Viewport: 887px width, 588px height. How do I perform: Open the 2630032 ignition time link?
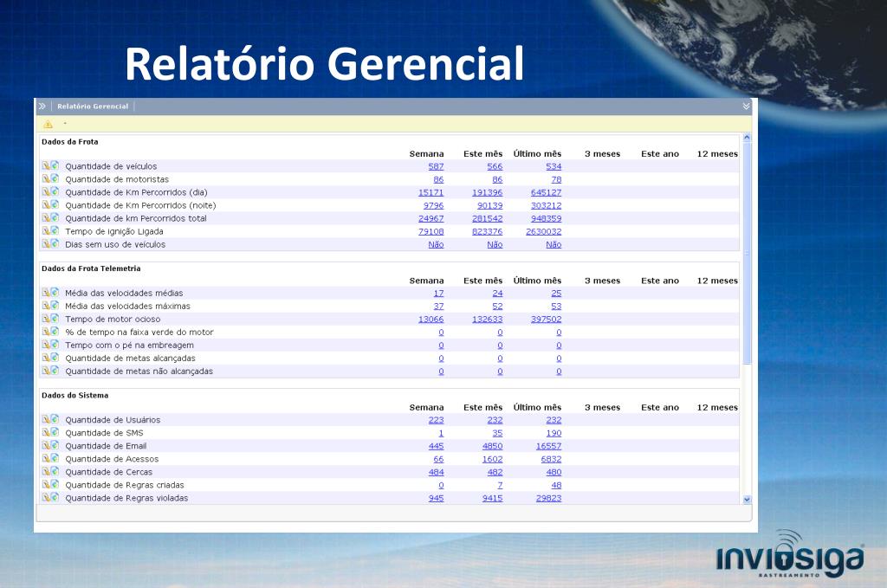coord(544,231)
